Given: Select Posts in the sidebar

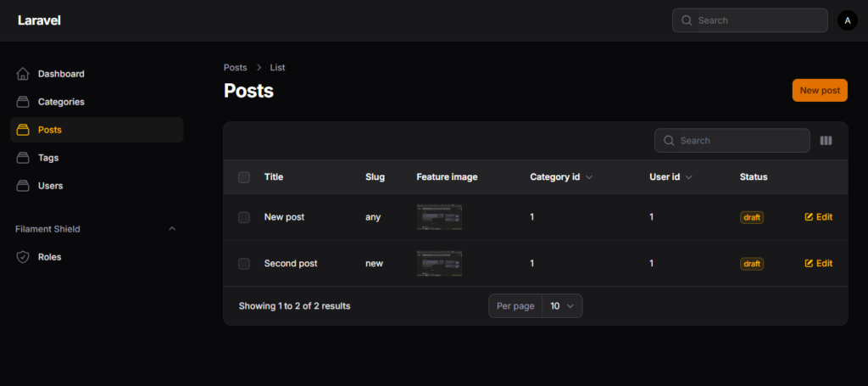Looking at the screenshot, I should point(97,130).
